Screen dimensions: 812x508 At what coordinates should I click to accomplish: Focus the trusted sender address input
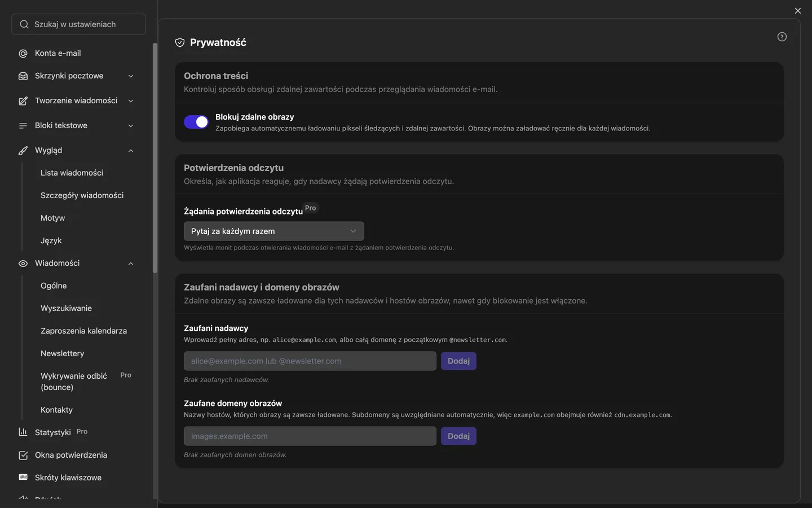(x=310, y=361)
